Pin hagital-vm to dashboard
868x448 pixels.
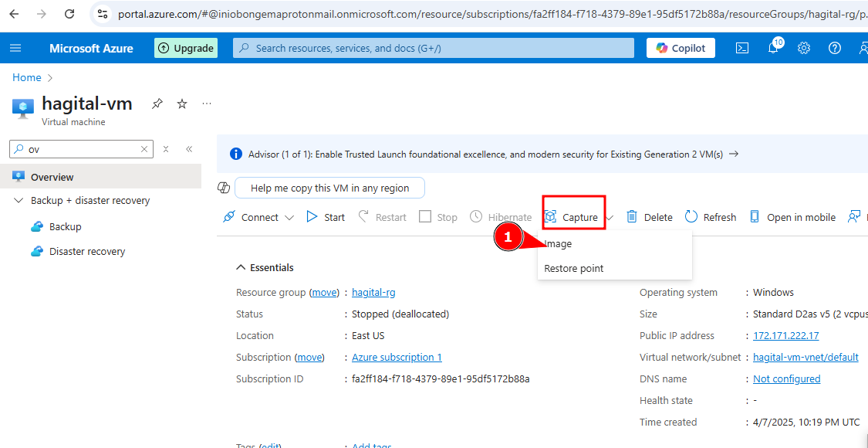[x=157, y=104]
